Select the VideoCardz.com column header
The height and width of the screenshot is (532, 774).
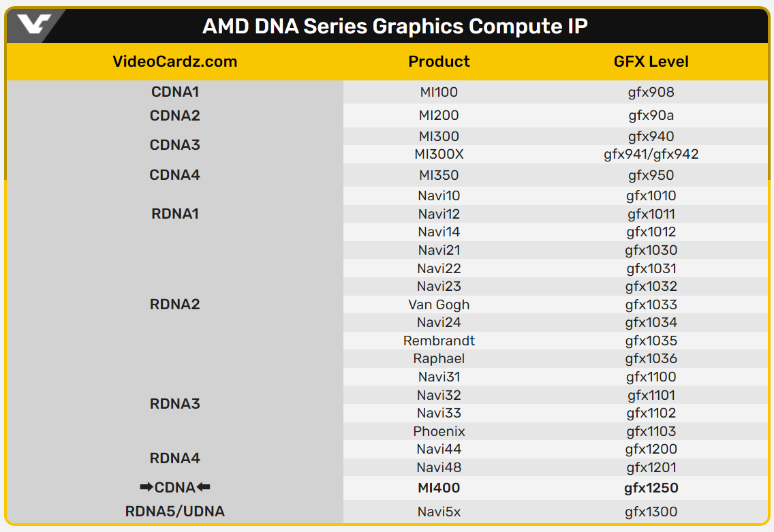point(174,61)
